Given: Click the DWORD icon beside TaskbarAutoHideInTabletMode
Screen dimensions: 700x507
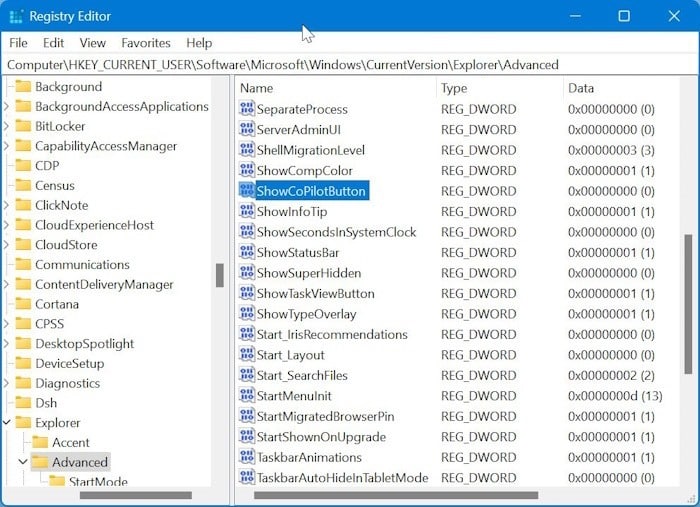Looking at the screenshot, I should (x=247, y=478).
